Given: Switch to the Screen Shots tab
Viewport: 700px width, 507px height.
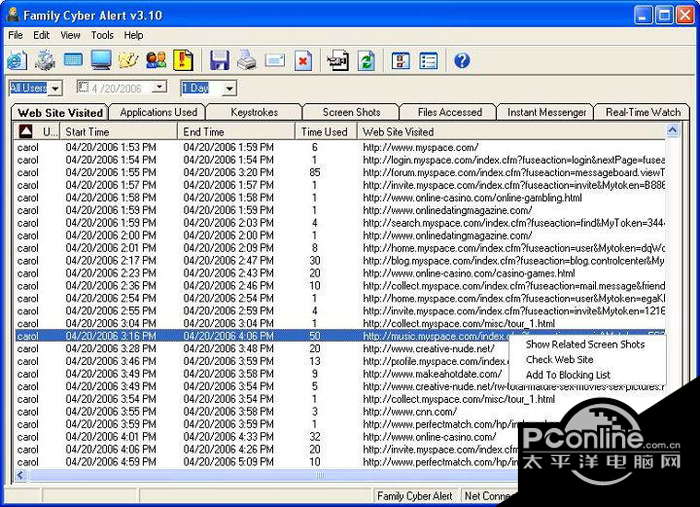Looking at the screenshot, I should coord(351,112).
